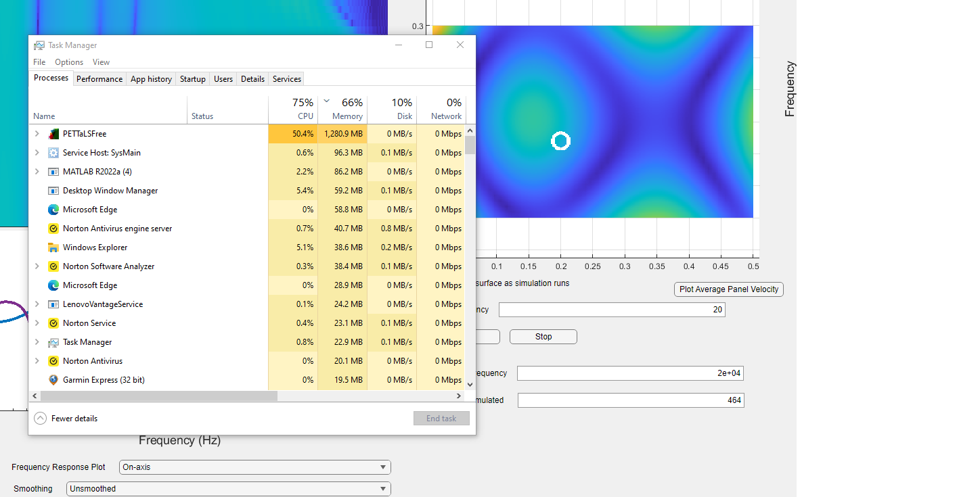Click the horizontal scrollbar thumb
The image size is (980, 497).
[159, 396]
